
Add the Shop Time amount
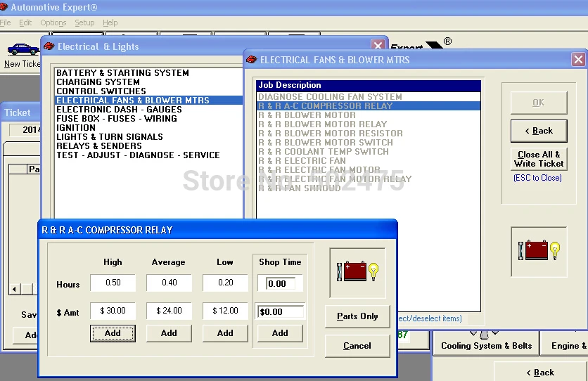280,333
